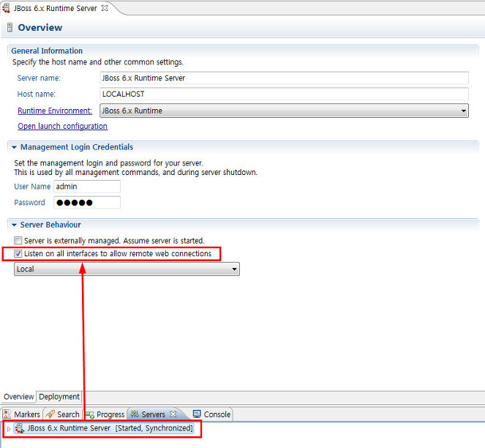This screenshot has width=485, height=448.
Task: Click 'Specify the host name and other common settings' text
Action: 98,62
